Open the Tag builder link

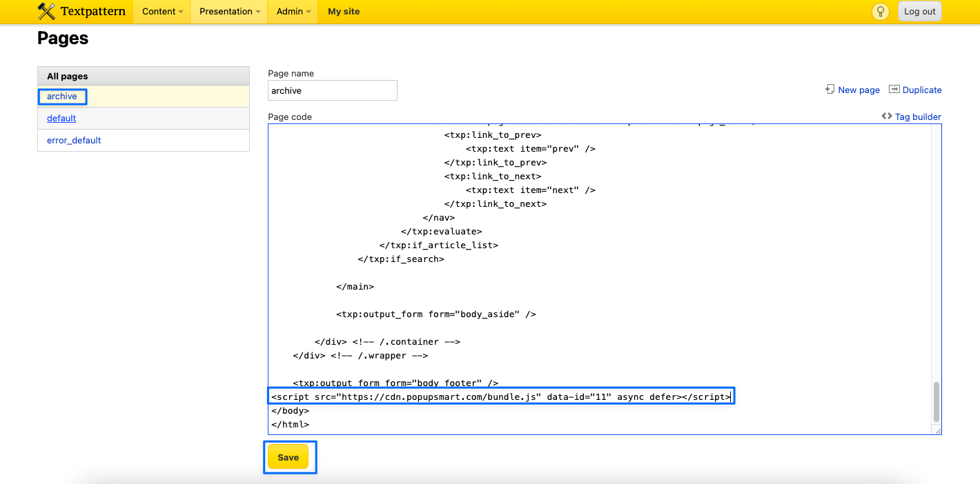coord(918,117)
